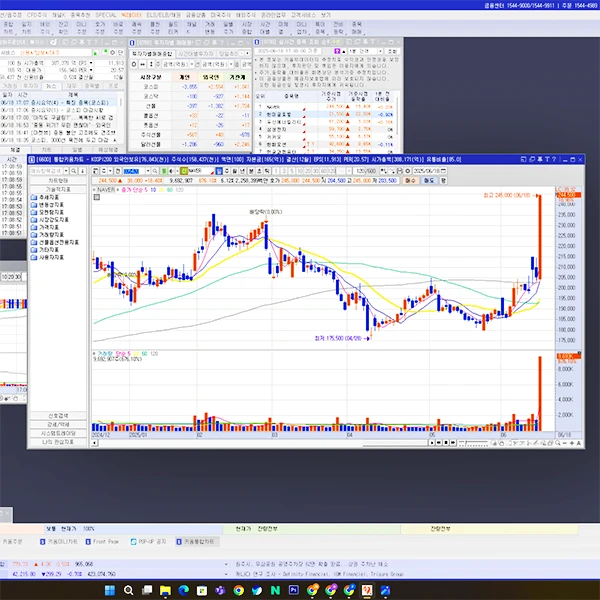600x600 pixels.
Task: Open second 금액(억원) dropdown in investor window
Action: click(x=231, y=64)
